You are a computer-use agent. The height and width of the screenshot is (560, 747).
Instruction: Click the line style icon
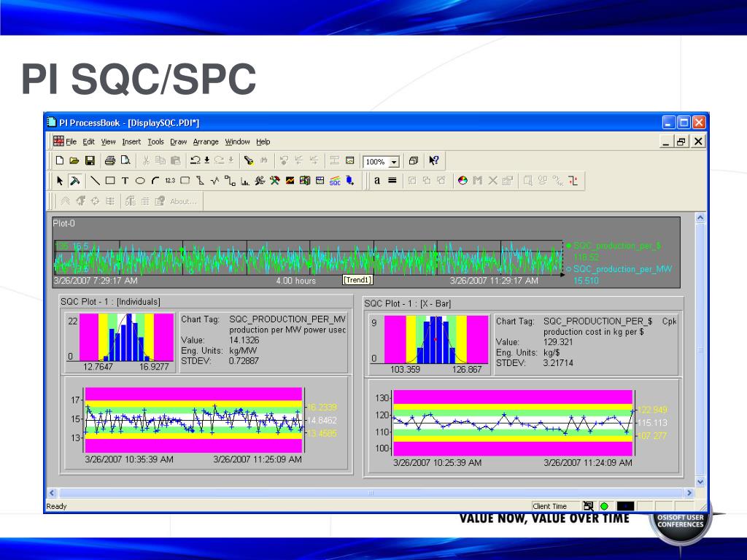tap(392, 181)
